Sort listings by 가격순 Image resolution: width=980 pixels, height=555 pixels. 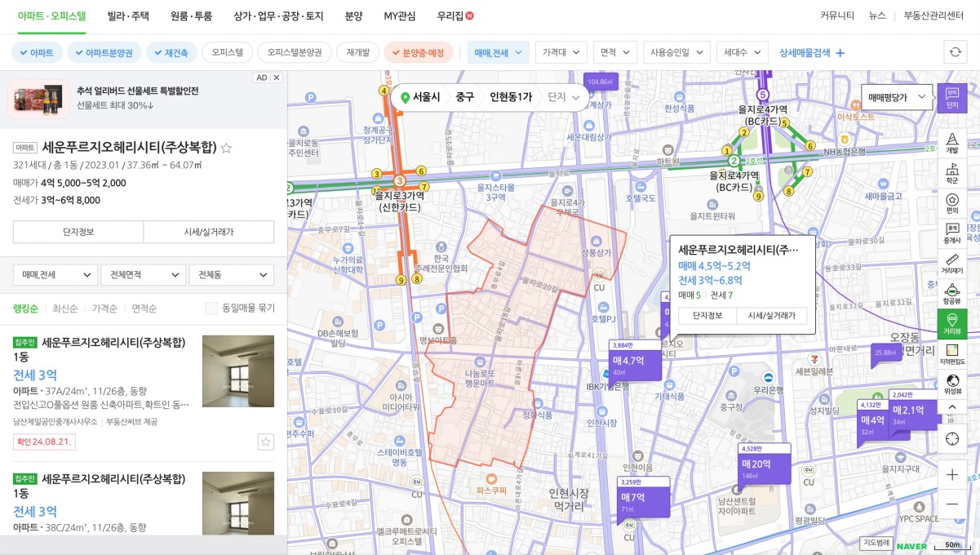[105, 309]
